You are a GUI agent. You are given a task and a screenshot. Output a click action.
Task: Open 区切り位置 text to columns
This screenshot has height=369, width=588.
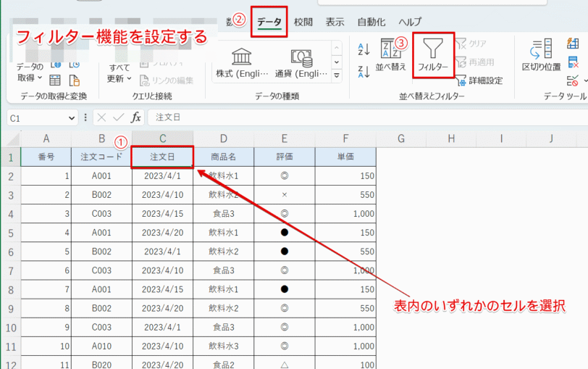[x=541, y=55]
